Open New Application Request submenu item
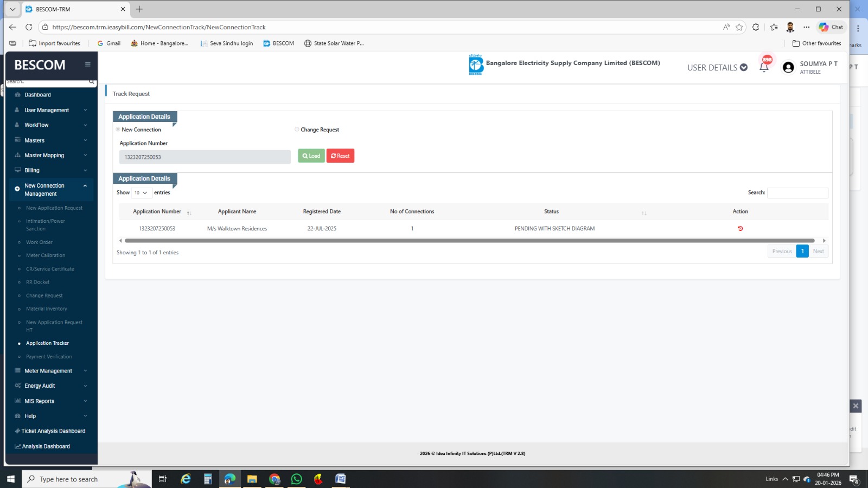The image size is (868, 488). (54, 208)
